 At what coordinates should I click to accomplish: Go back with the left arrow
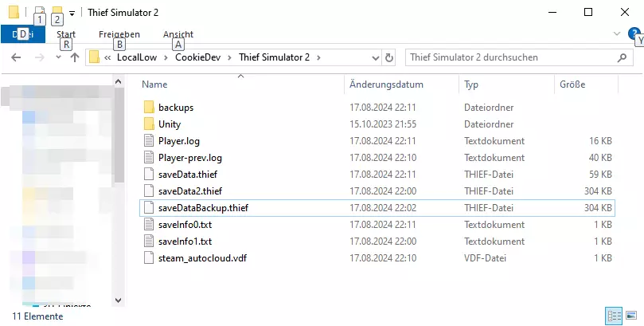(16, 57)
